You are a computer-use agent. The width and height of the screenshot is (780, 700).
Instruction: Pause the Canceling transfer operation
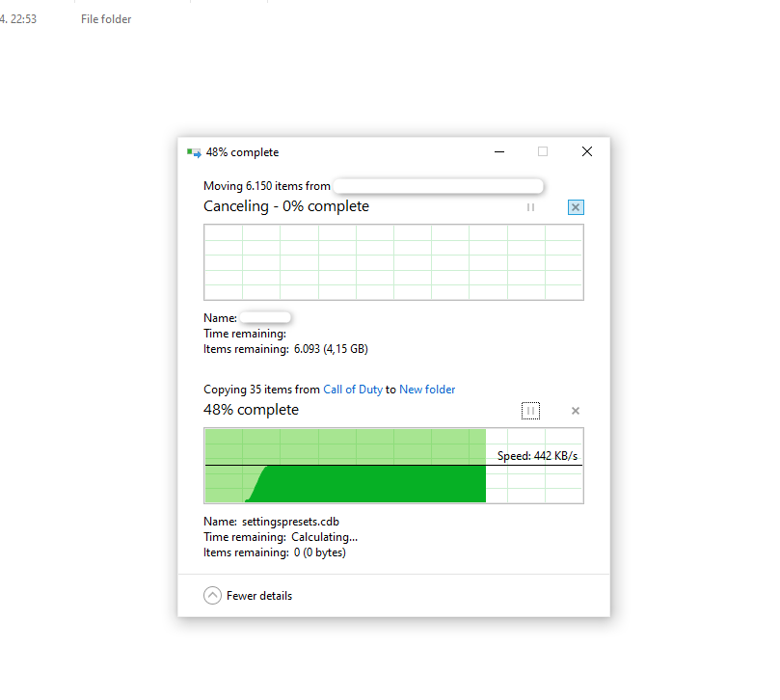(x=530, y=207)
